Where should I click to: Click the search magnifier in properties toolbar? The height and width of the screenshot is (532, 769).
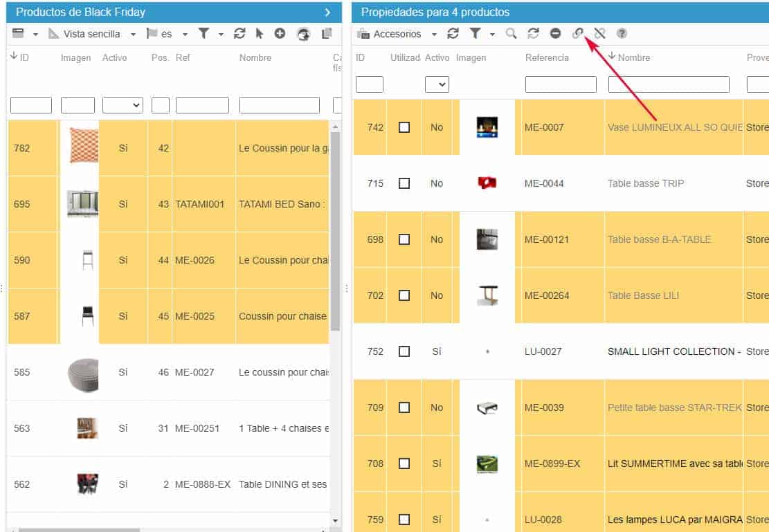pyautogui.click(x=511, y=33)
